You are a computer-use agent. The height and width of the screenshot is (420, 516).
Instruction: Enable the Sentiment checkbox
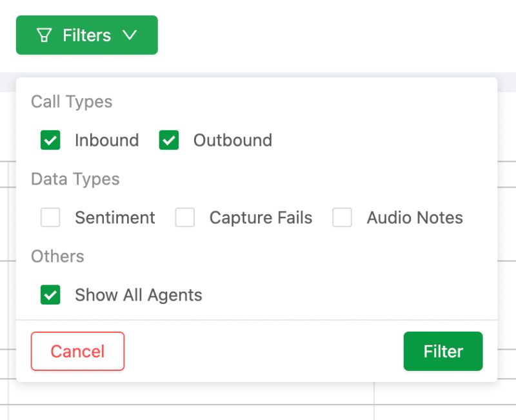coord(50,217)
